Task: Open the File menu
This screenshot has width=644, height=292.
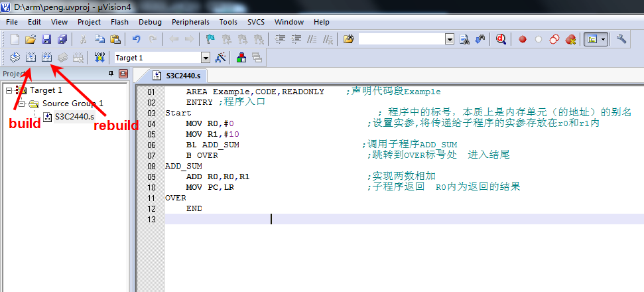Action: coord(12,22)
